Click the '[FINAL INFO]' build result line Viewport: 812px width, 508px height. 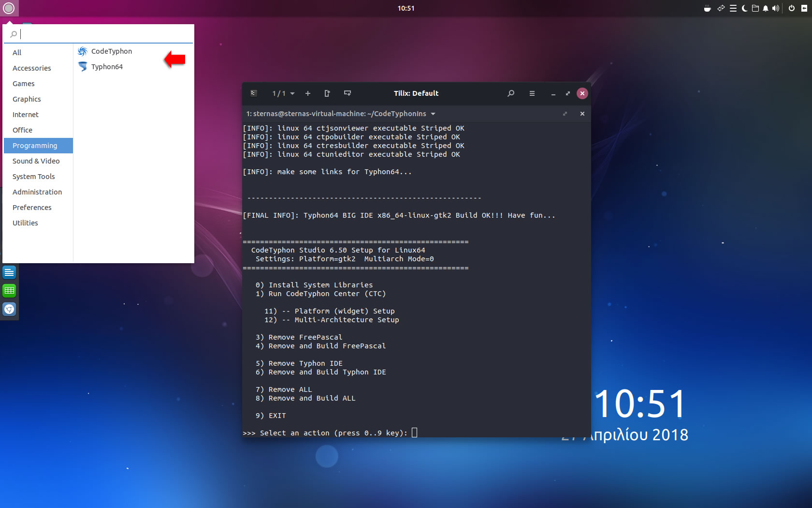click(399, 215)
